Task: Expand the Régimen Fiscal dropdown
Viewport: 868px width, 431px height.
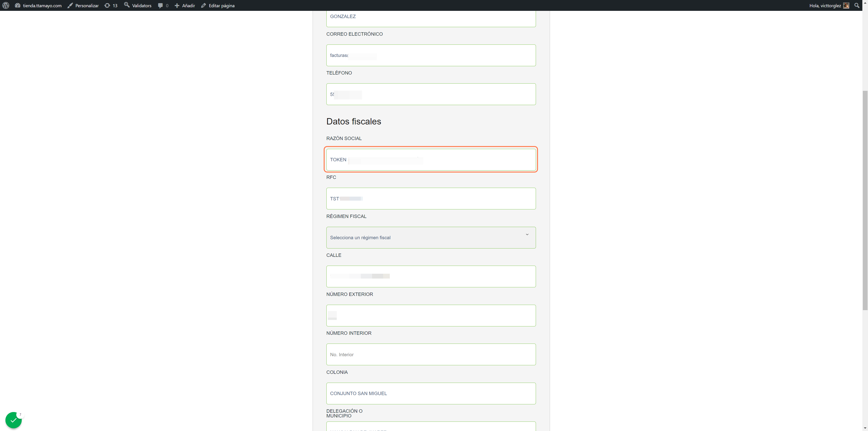Action: point(431,237)
